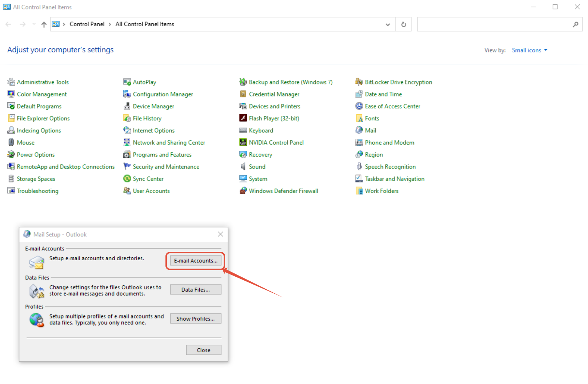Click the E-mail Accounts... button
Image resolution: width=588 pixels, height=384 pixels.
pos(196,261)
